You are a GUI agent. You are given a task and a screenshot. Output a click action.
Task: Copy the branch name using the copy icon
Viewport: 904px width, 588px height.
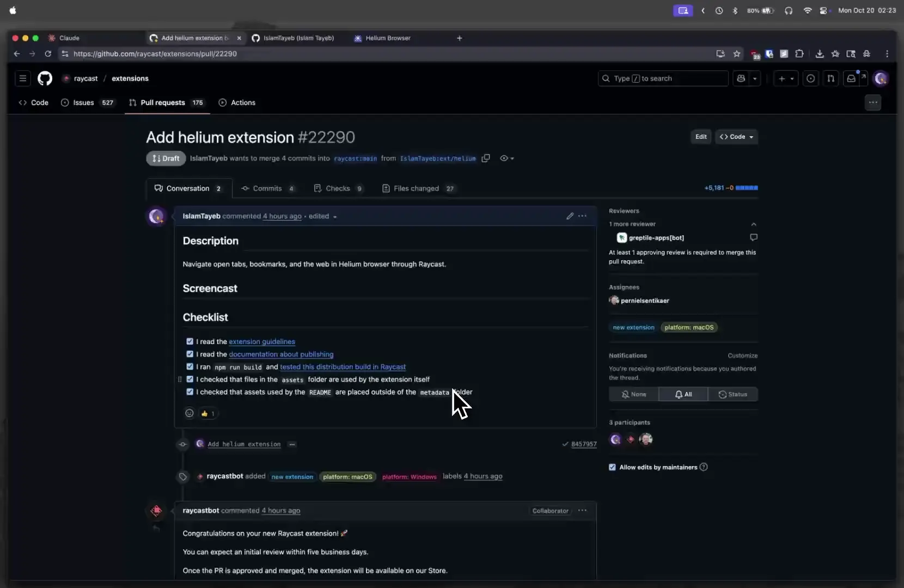[486, 158]
